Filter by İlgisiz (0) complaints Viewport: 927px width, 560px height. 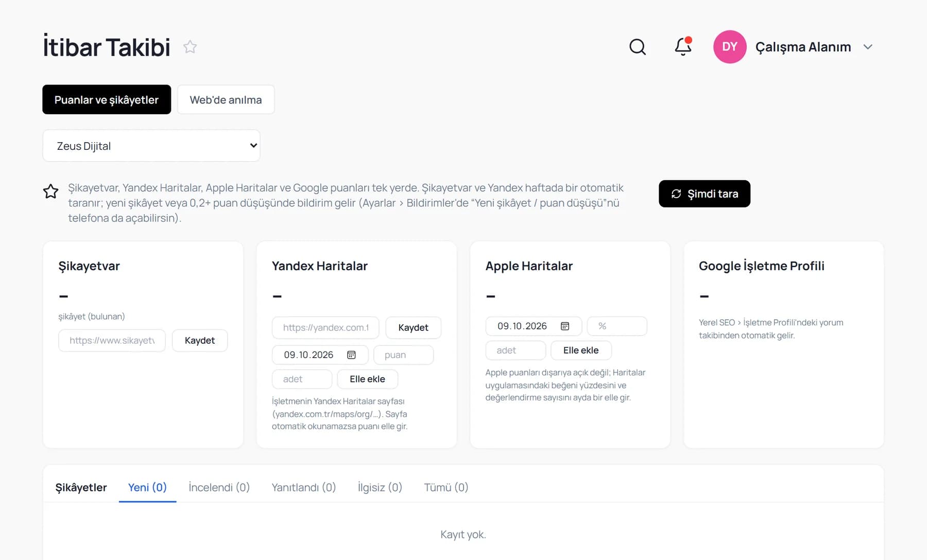click(x=380, y=487)
